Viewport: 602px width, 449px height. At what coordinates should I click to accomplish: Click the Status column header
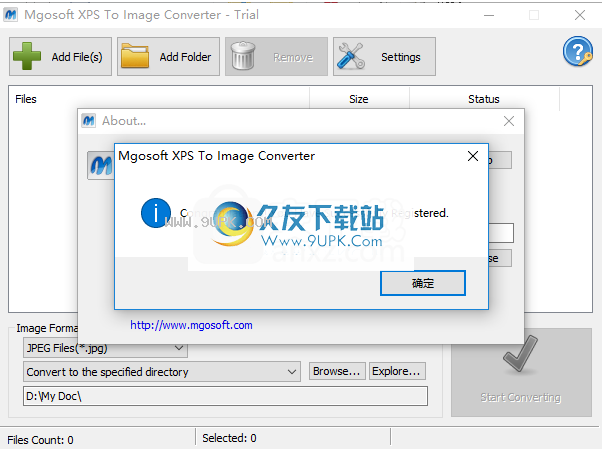coord(484,99)
